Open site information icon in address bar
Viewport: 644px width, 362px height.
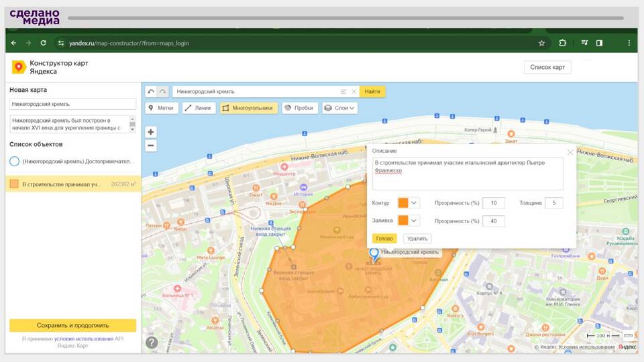pos(61,43)
